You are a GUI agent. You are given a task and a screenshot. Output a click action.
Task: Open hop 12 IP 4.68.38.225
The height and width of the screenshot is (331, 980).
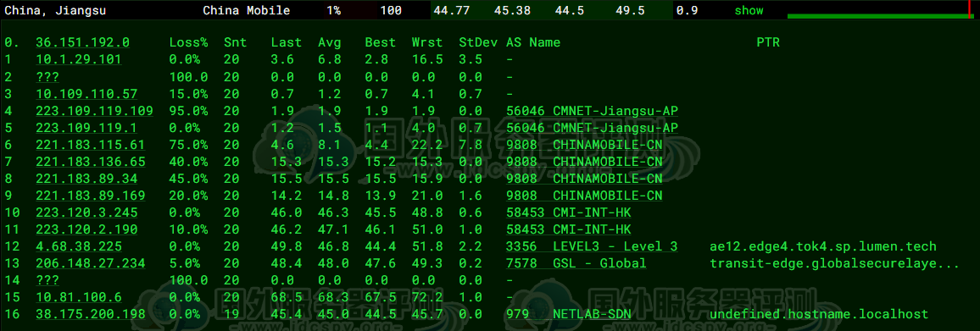click(79, 246)
